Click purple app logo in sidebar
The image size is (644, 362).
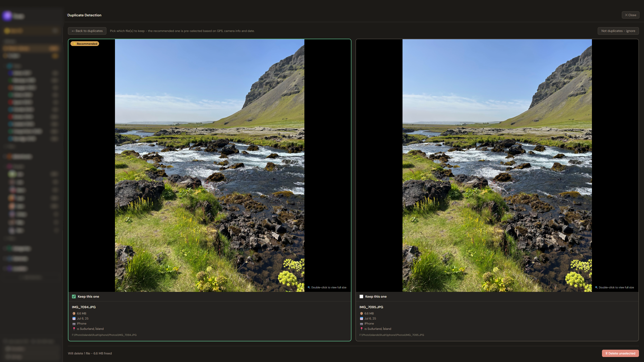tap(7, 16)
